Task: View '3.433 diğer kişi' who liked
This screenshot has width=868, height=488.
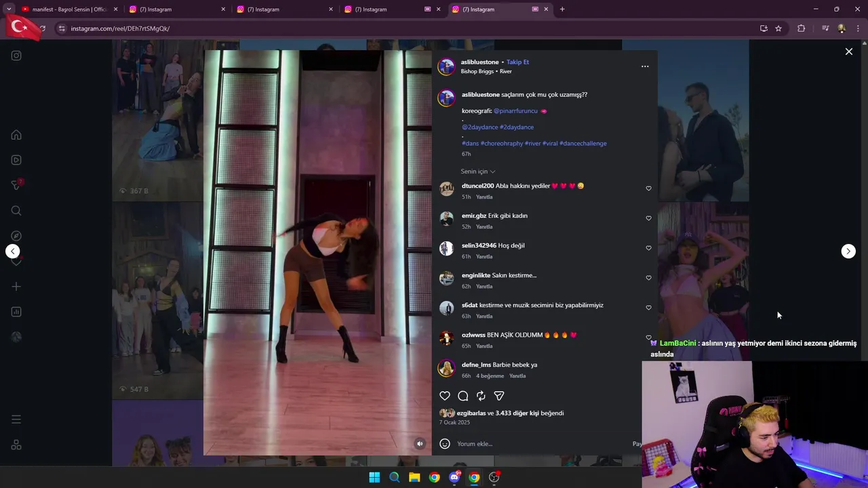Action: point(517,413)
